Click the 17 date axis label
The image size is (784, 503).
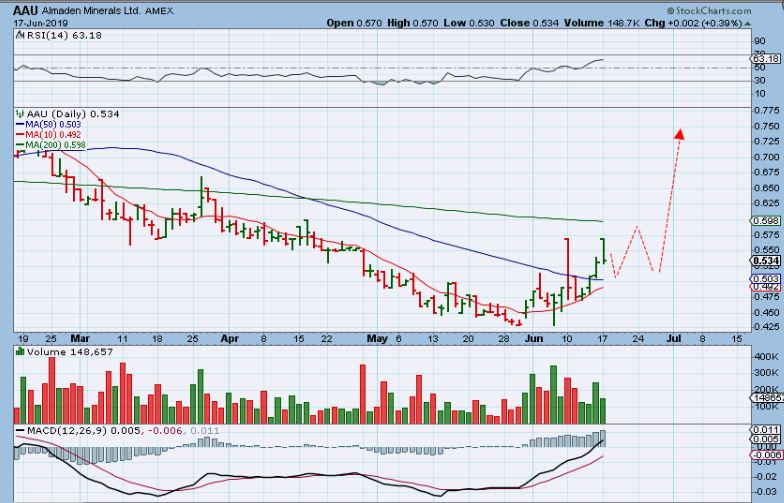(602, 339)
